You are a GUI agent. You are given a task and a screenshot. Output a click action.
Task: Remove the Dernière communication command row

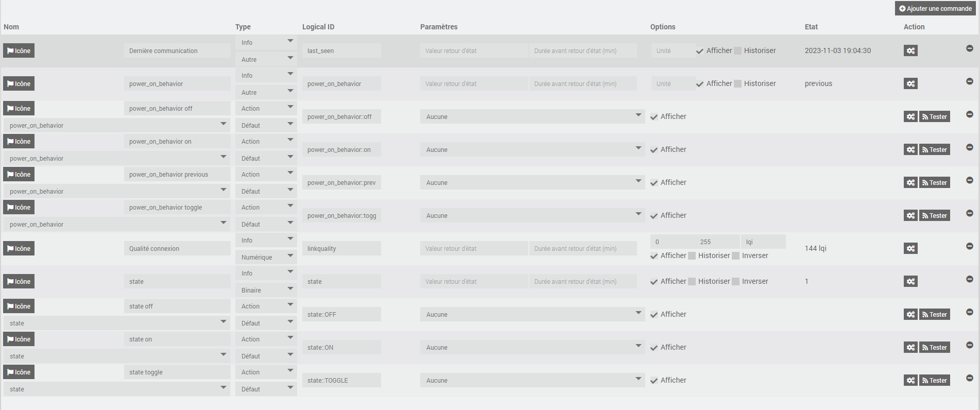tap(970, 48)
